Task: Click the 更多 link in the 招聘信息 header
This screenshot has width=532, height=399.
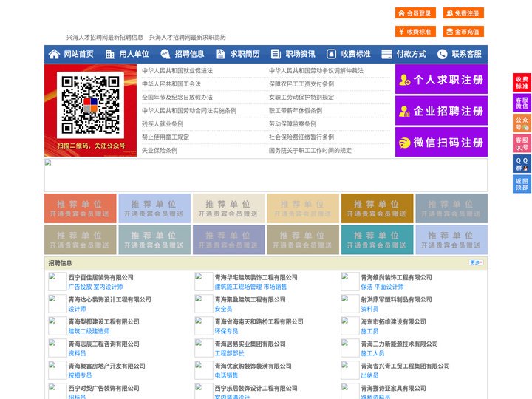Action: coord(476,262)
